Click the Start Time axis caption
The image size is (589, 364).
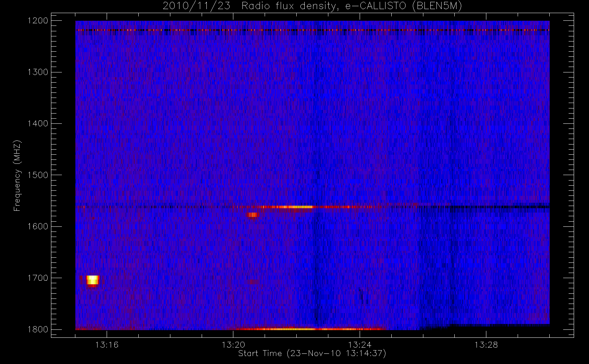312,353
